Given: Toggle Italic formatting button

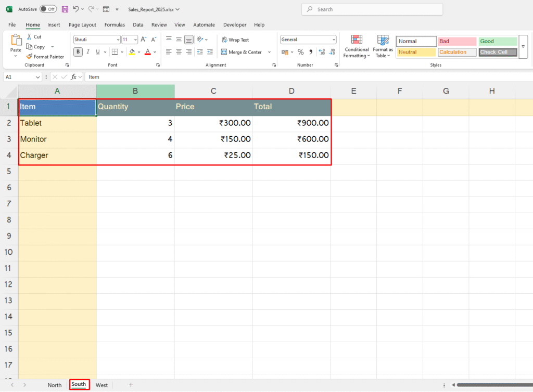Looking at the screenshot, I should click(x=87, y=51).
